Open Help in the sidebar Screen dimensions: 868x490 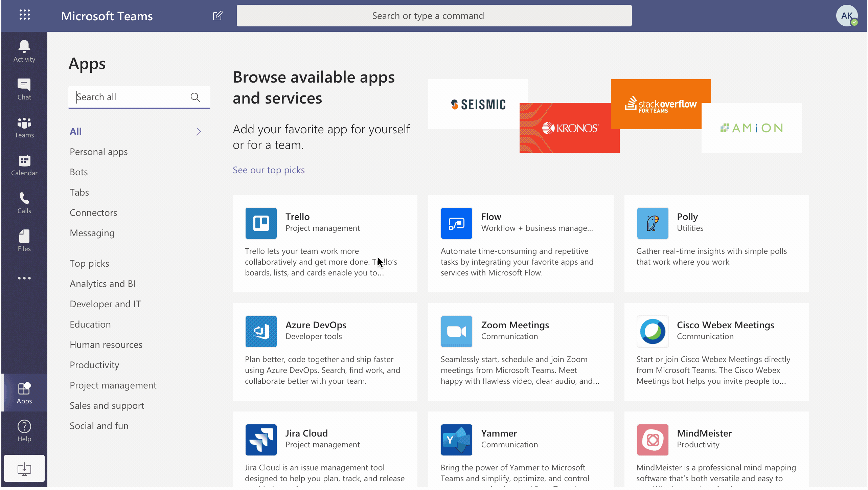(24, 431)
